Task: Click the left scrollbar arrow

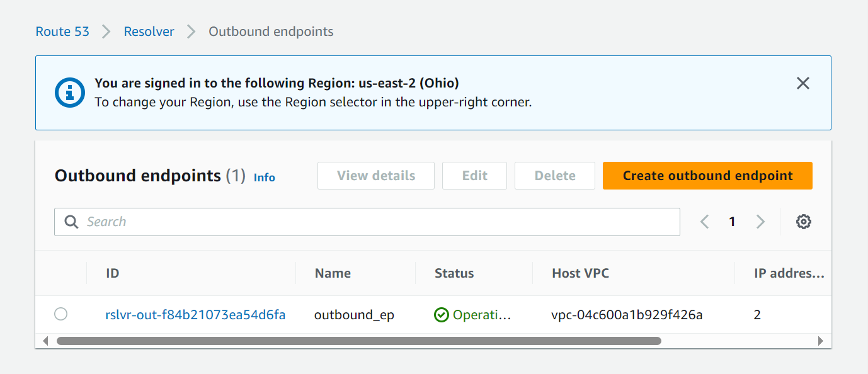Action: coord(45,340)
